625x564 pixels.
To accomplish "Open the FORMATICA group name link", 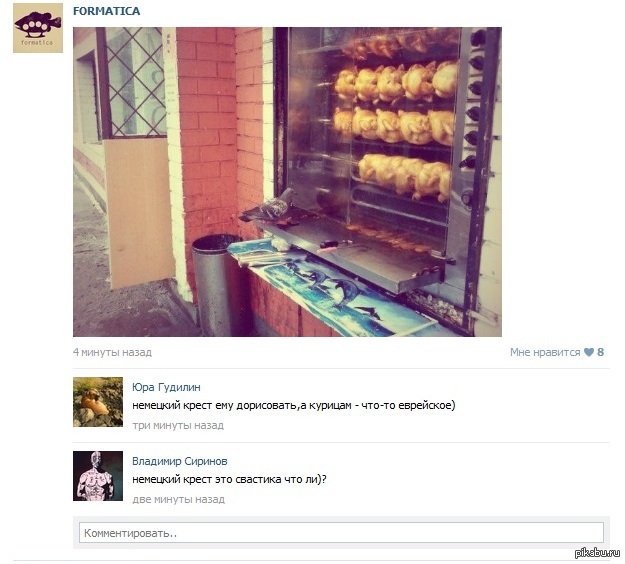I will (x=106, y=11).
